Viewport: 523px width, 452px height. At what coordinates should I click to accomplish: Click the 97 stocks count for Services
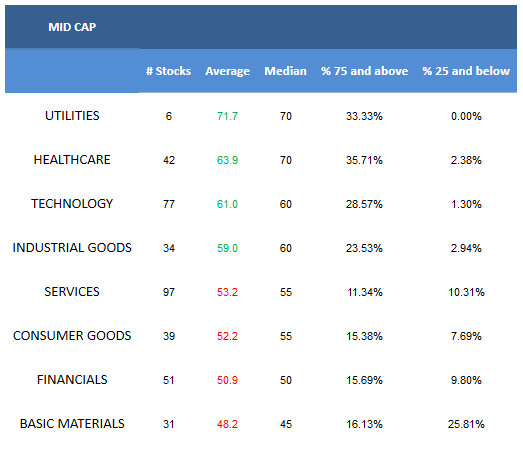[x=169, y=292]
